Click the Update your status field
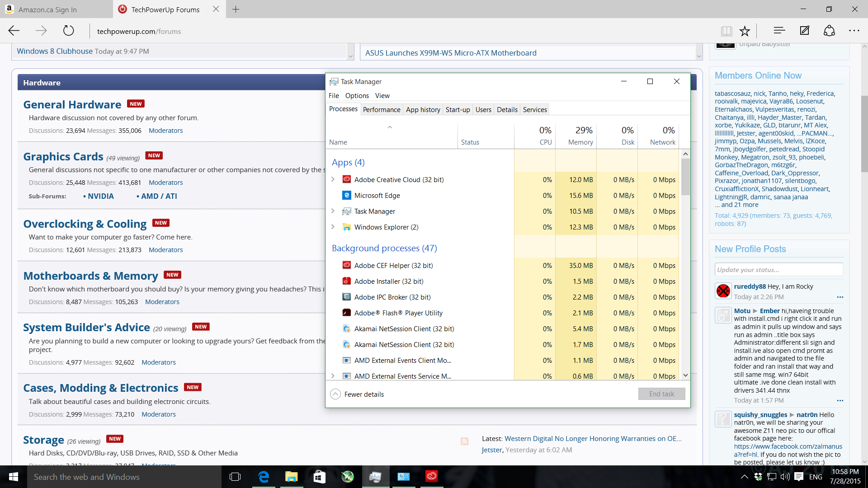The height and width of the screenshot is (488, 868). 778,269
